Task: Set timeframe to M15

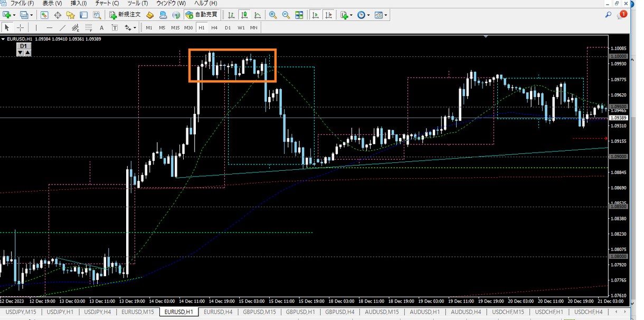Action: point(175,27)
